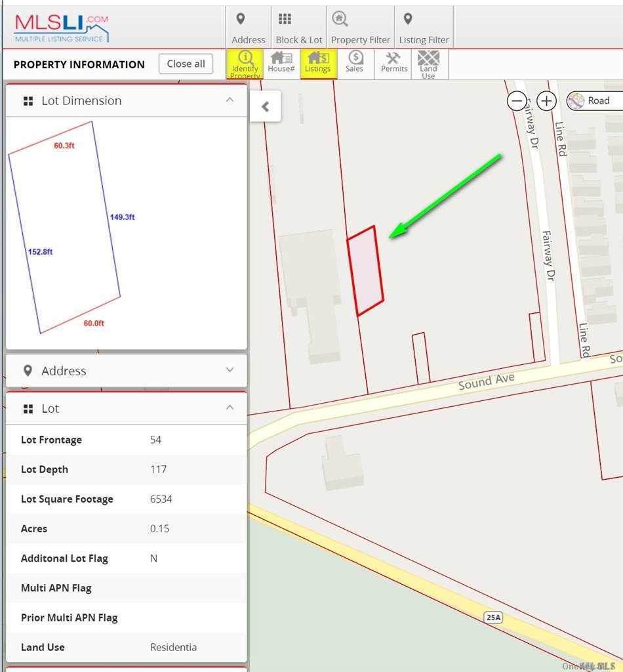The width and height of the screenshot is (623, 672).
Task: Toggle the House# layer
Action: point(281,64)
